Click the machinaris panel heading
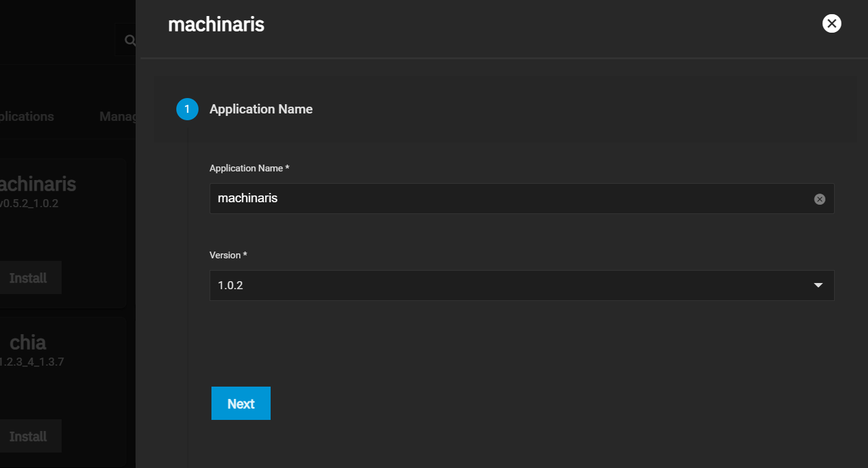 [216, 25]
